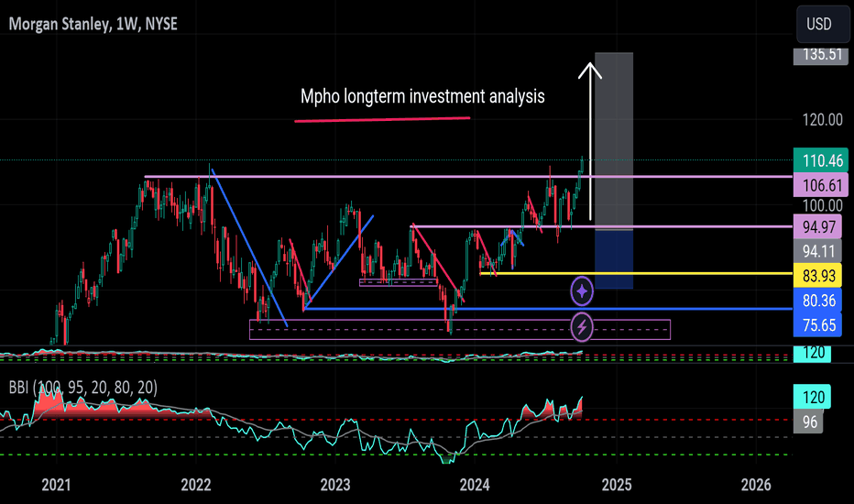The width and height of the screenshot is (854, 504).
Task: Click the 2023 label on the time axis
Action: (335, 485)
